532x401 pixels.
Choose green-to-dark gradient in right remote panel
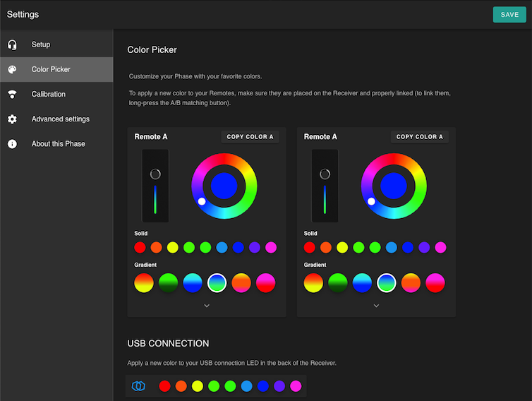338,283
